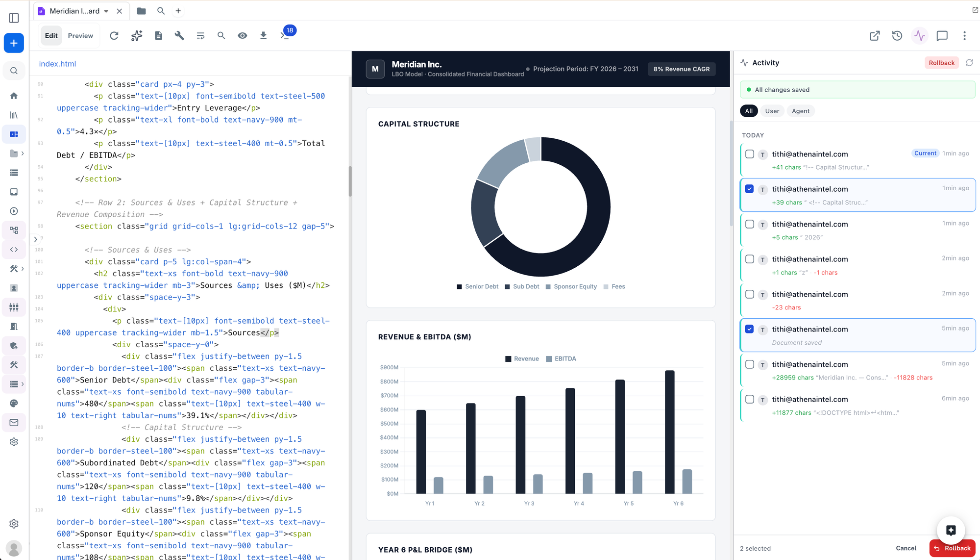Click the wrench tools icon in toolbar
The image size is (980, 560).
(x=179, y=35)
